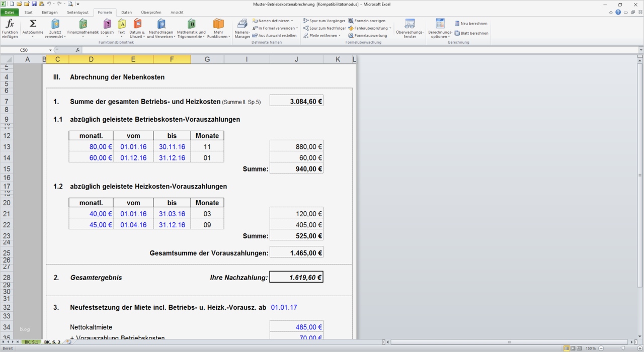The height and width of the screenshot is (352, 644).
Task: Expand the Mehr Funktionen dropdown
Action: pos(219,28)
